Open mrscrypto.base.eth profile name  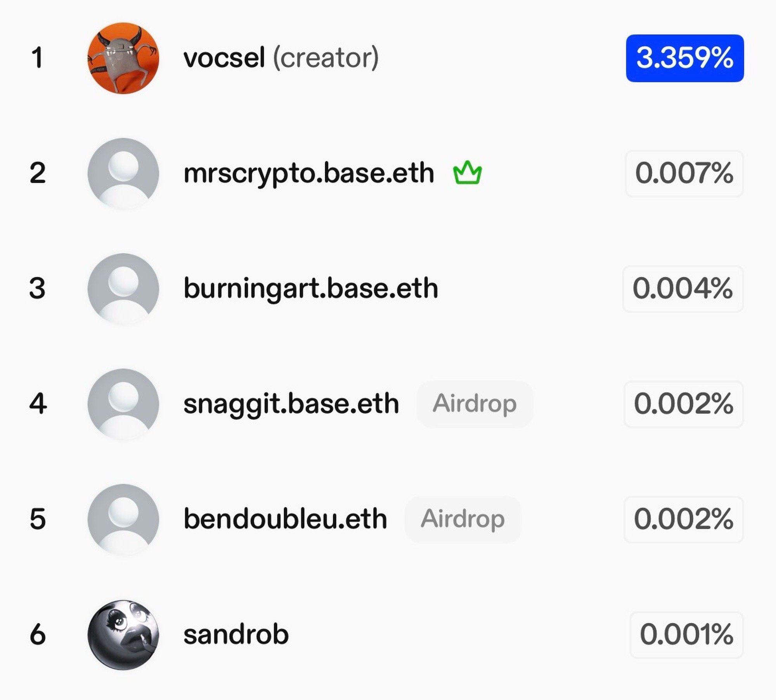pos(309,174)
